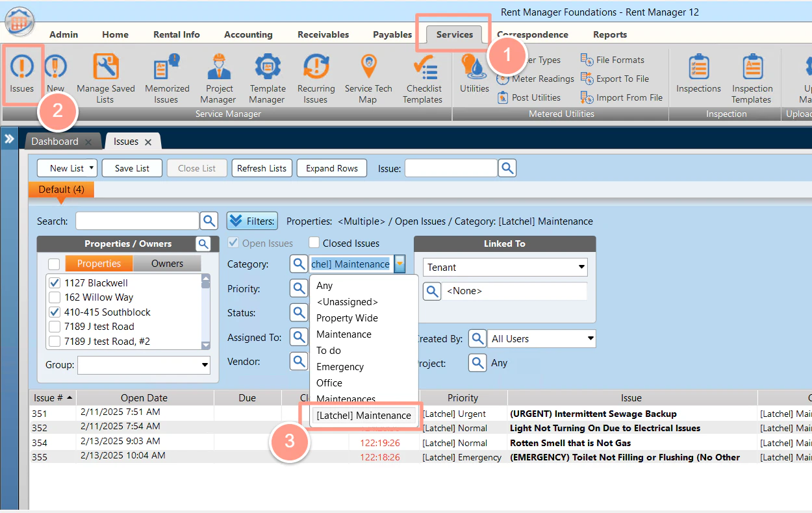This screenshot has height=513, width=812.
Task: Open Services ribbon tab
Action: [x=454, y=34]
